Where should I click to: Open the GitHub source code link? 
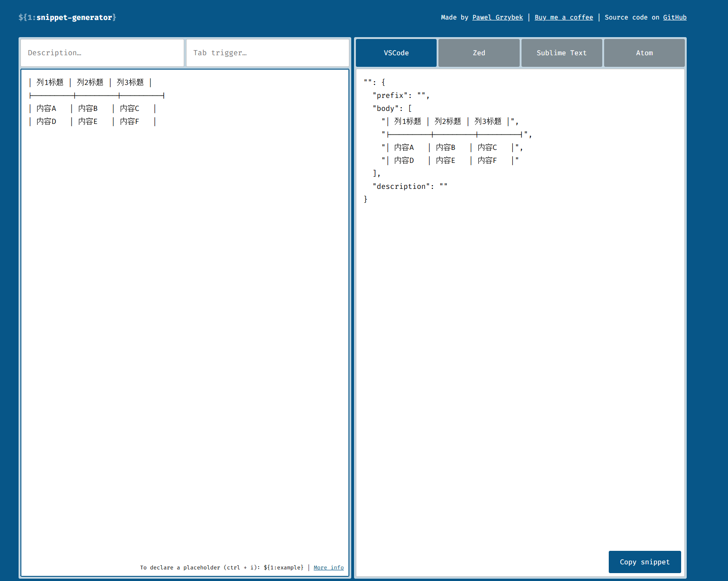tap(675, 17)
